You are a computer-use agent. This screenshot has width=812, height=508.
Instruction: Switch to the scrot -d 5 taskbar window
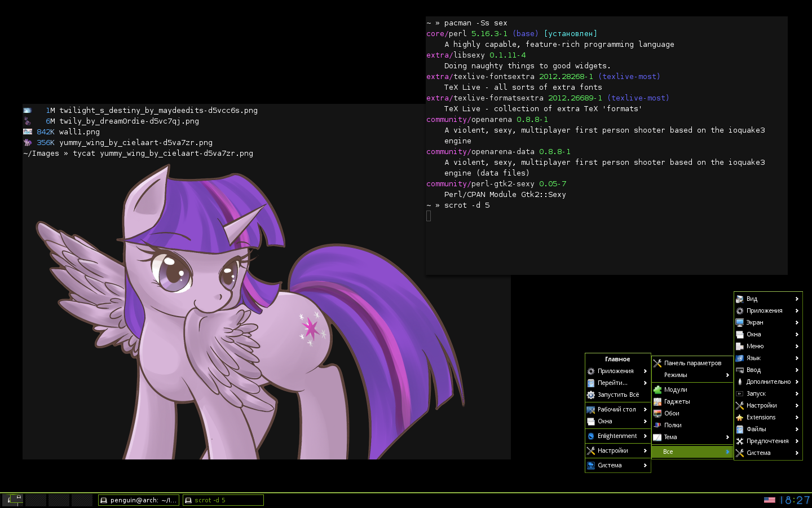click(223, 500)
